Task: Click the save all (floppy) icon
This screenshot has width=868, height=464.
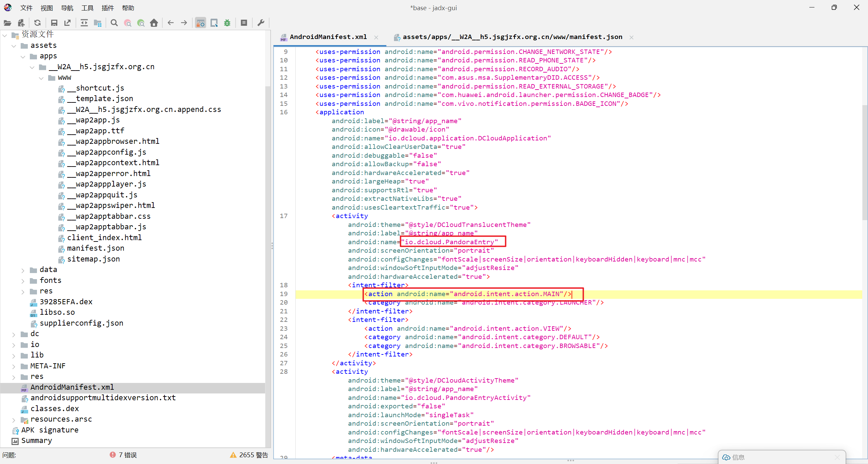Action: (x=54, y=23)
